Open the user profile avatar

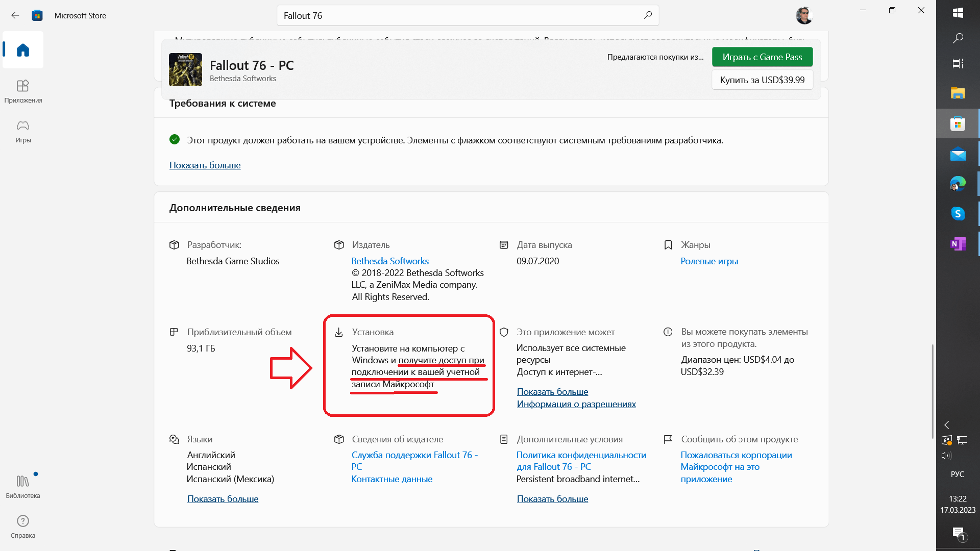[x=804, y=15]
